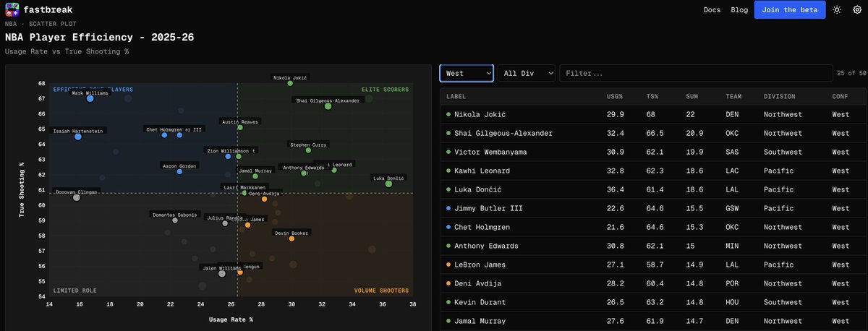Click the SAS team cell for Wembanyama
868x331 pixels.
pos(733,152)
